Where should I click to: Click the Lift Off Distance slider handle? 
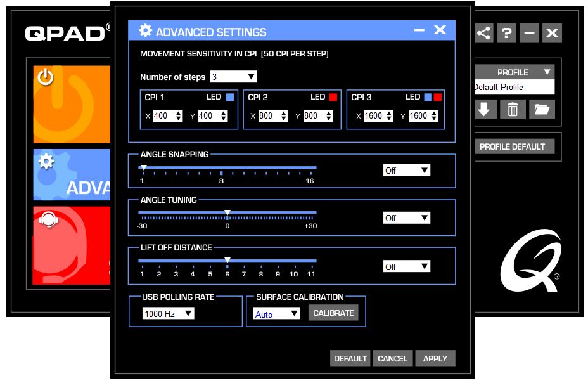point(227,260)
